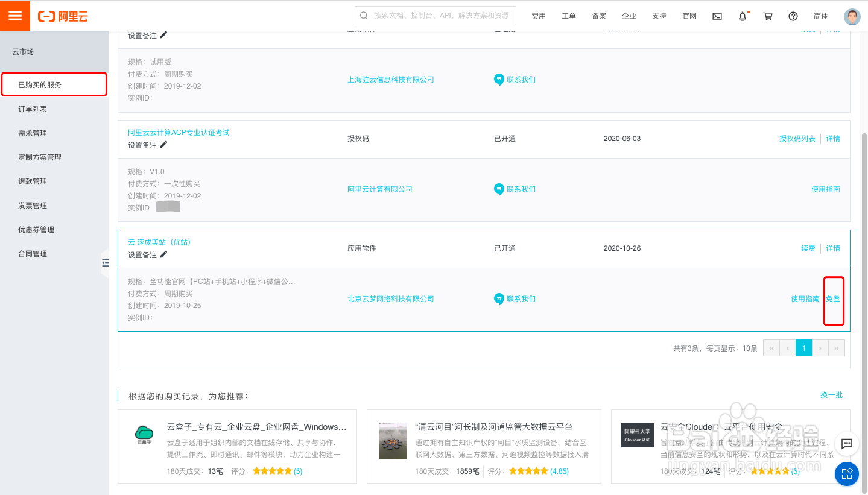The height and width of the screenshot is (495, 868).
Task: Switch language with 简体
Action: coord(821,16)
